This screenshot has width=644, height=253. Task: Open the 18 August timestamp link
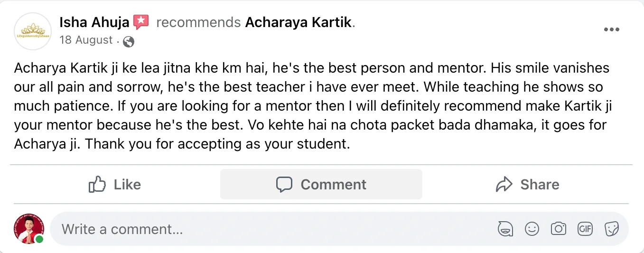point(86,40)
